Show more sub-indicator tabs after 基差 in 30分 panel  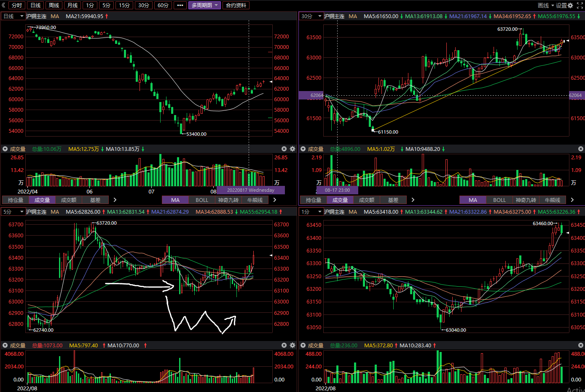point(413,200)
